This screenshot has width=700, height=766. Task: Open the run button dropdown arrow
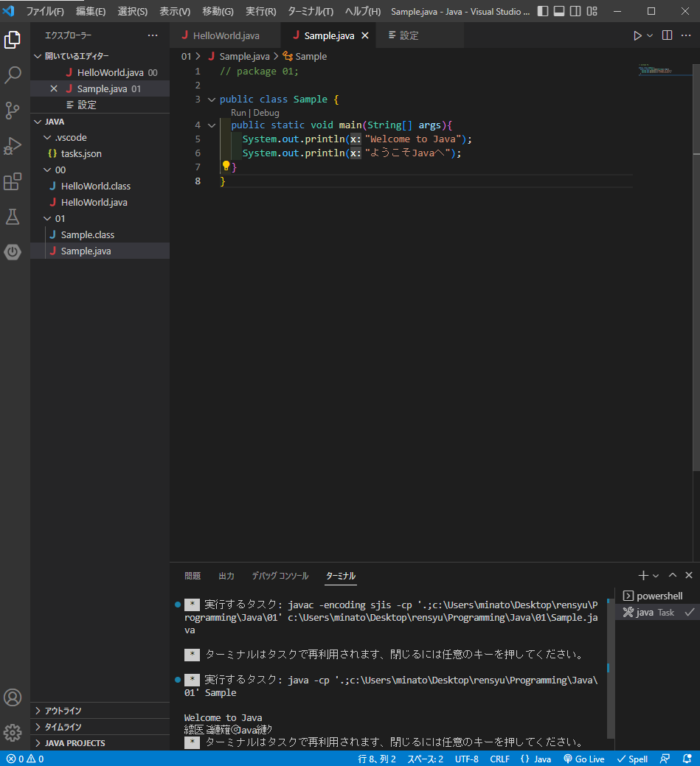tap(650, 35)
